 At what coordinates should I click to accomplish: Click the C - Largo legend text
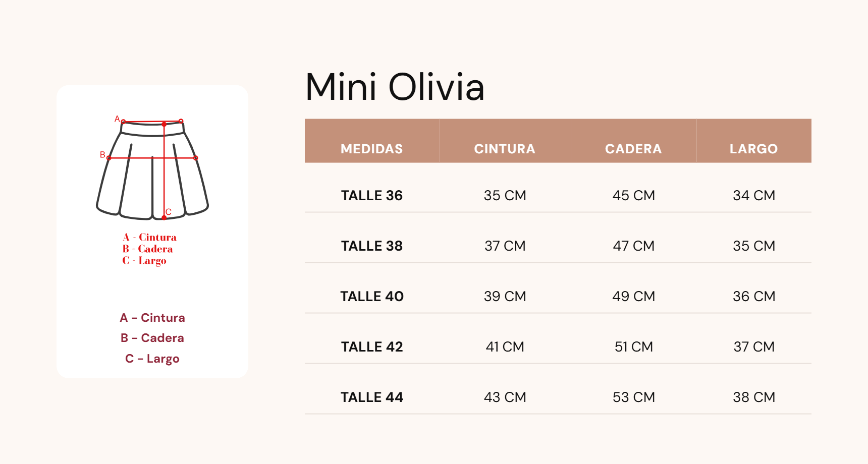pyautogui.click(x=152, y=359)
